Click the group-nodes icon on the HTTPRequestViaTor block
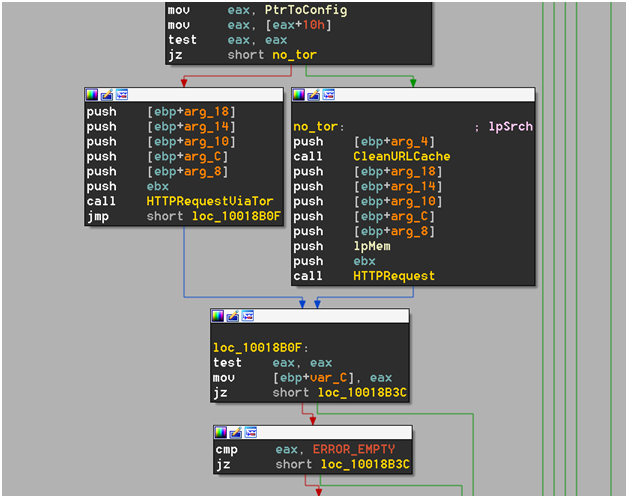 [122, 94]
